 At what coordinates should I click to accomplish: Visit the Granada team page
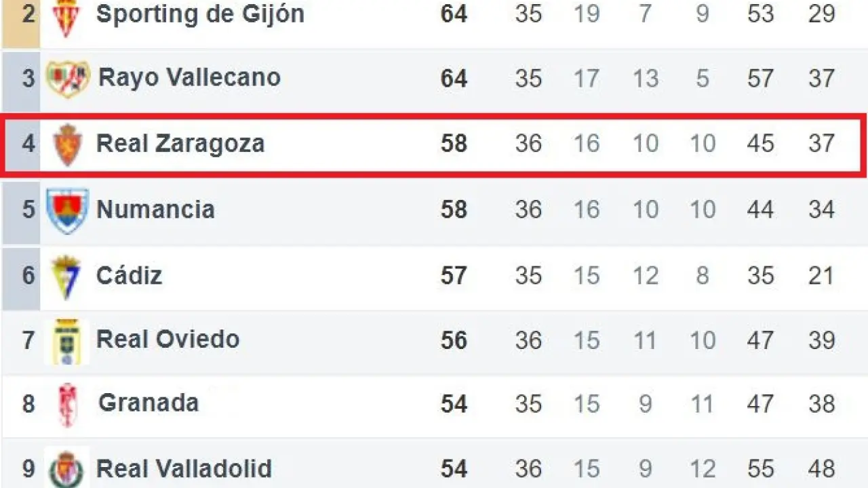click(x=149, y=403)
